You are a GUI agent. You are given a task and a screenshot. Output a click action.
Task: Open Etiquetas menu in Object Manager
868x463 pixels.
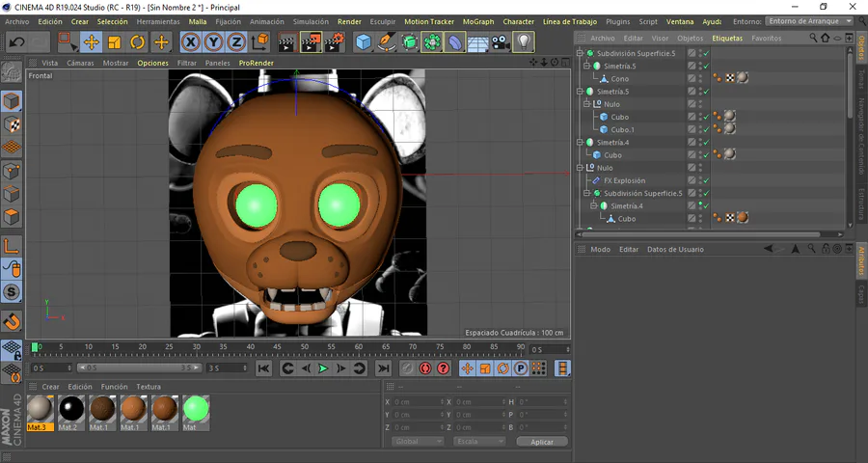coord(727,39)
